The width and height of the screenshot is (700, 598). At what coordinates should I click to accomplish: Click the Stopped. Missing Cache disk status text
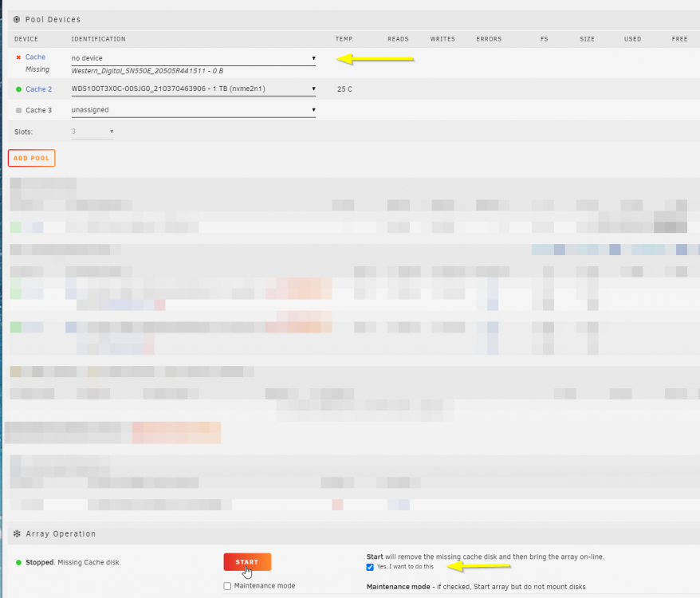(x=73, y=562)
